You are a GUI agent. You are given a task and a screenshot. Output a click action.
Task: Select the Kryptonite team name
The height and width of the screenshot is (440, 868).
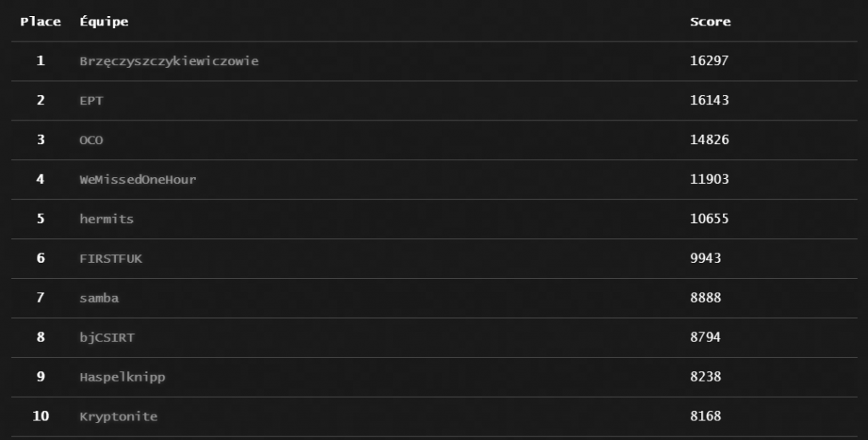pyautogui.click(x=119, y=416)
